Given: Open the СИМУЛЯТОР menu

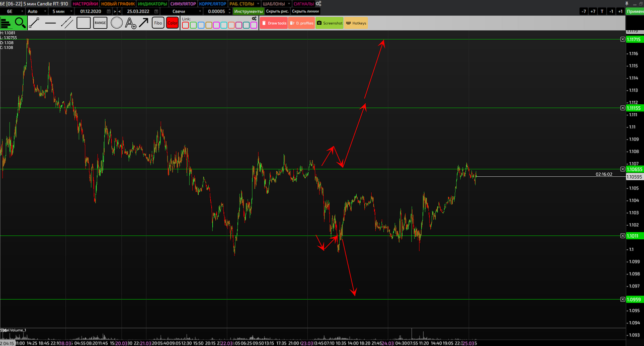Looking at the screenshot, I should pos(183,4).
